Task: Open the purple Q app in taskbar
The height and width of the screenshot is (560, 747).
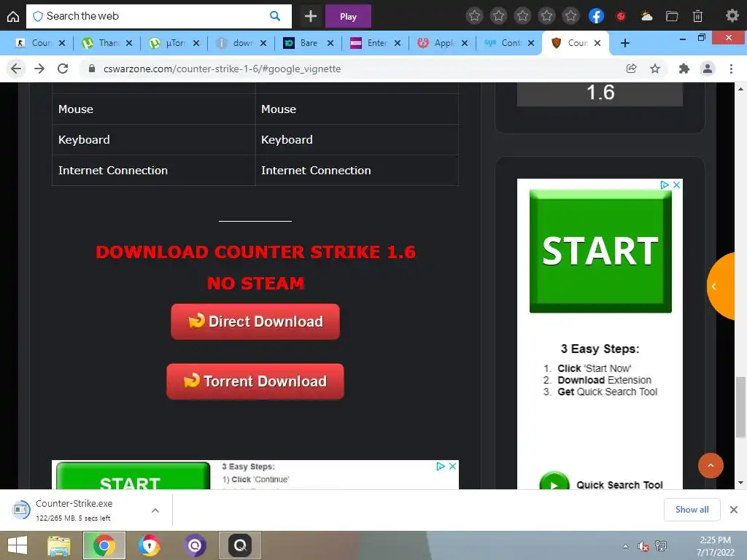Action: (194, 545)
